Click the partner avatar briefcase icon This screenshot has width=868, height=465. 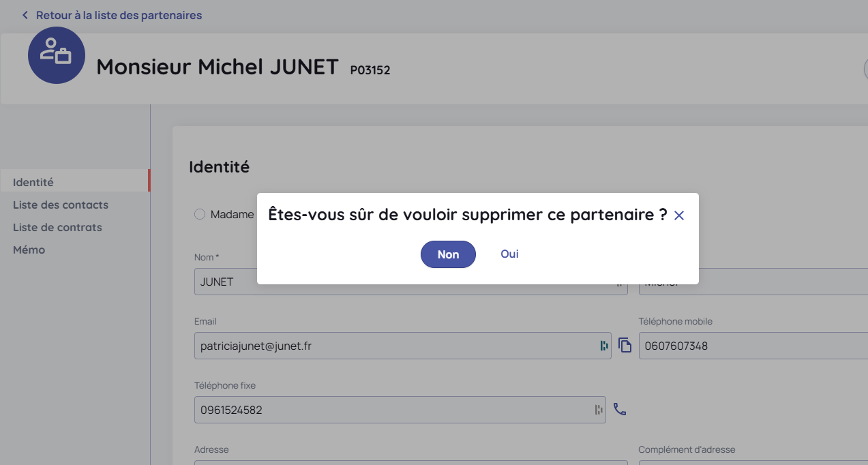[x=57, y=55]
